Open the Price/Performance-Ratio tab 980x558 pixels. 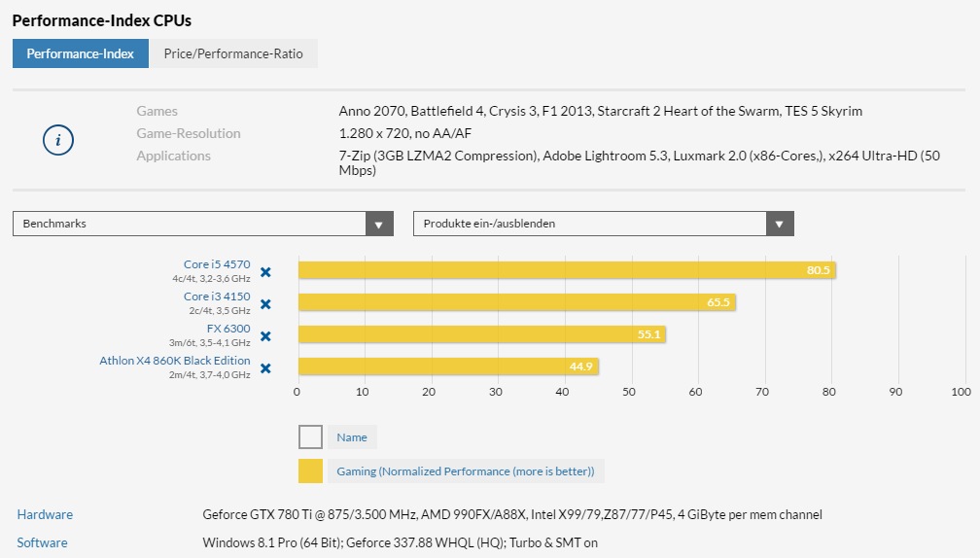233,53
